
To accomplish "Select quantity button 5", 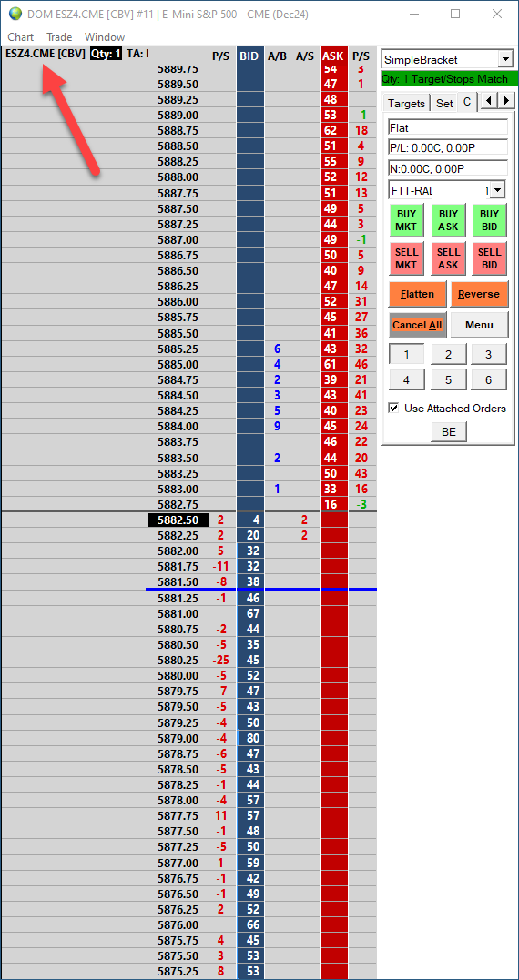I will [448, 379].
